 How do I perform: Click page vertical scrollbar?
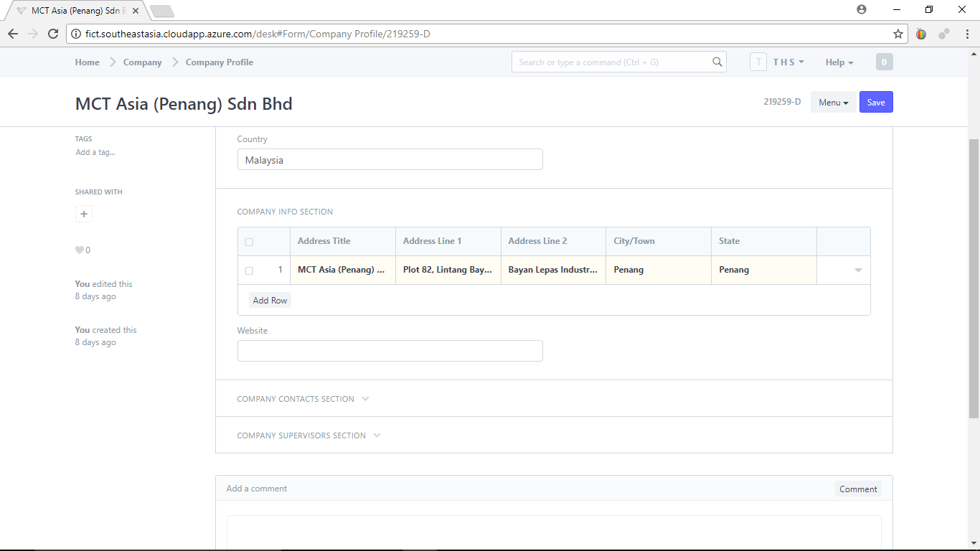pyautogui.click(x=974, y=279)
